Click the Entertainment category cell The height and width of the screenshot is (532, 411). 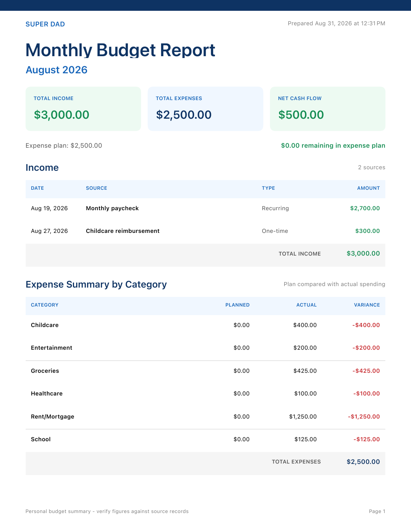click(51, 348)
